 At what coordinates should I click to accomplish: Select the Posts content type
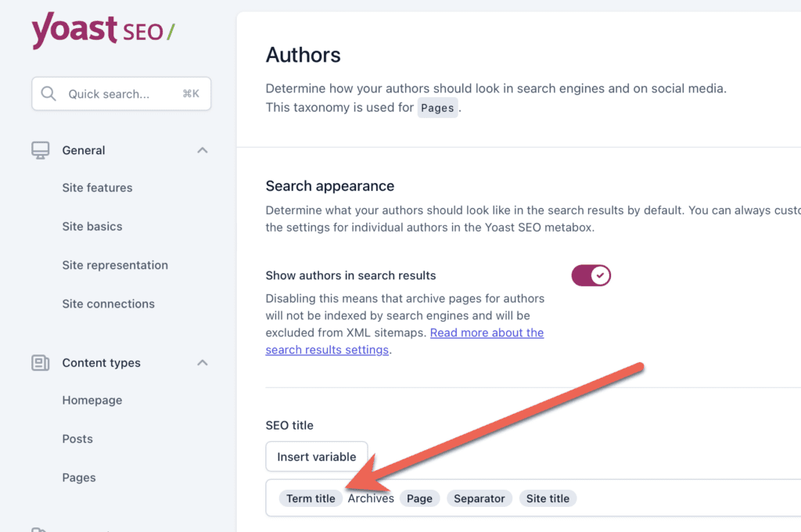pyautogui.click(x=77, y=439)
